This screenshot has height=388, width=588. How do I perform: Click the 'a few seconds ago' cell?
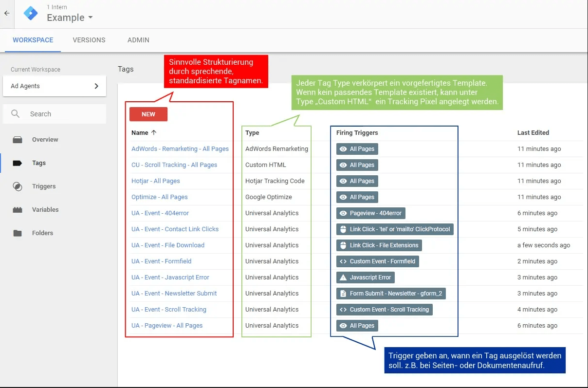544,245
